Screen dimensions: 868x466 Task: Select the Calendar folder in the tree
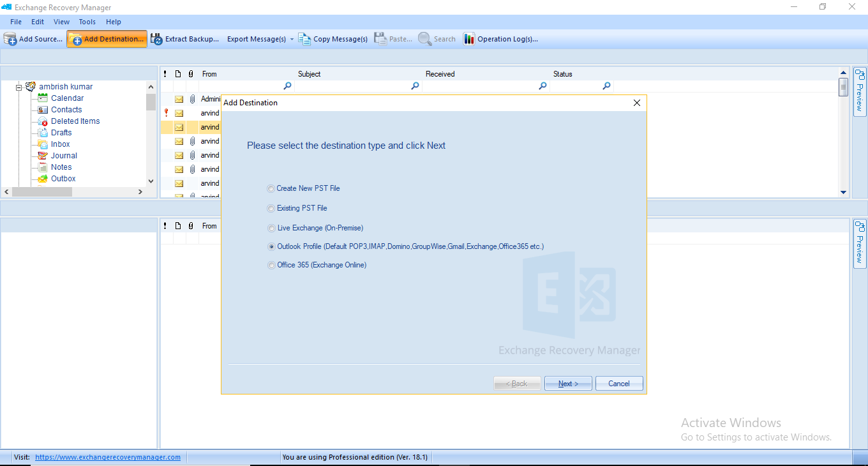[67, 98]
